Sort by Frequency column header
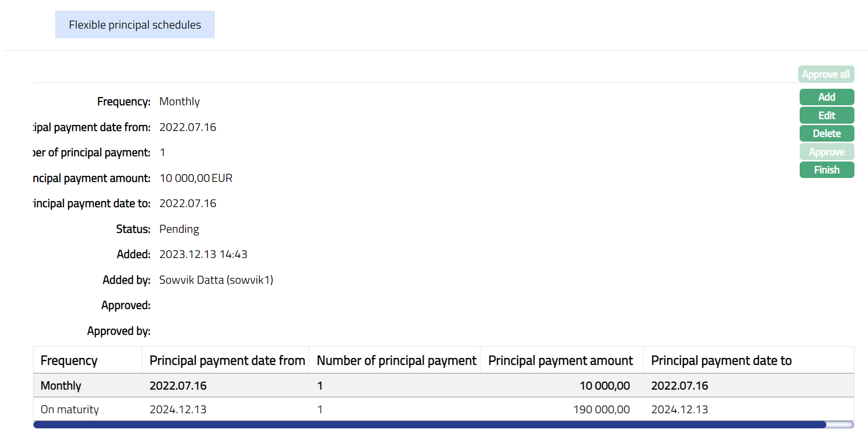This screenshot has width=868, height=437. pos(69,360)
